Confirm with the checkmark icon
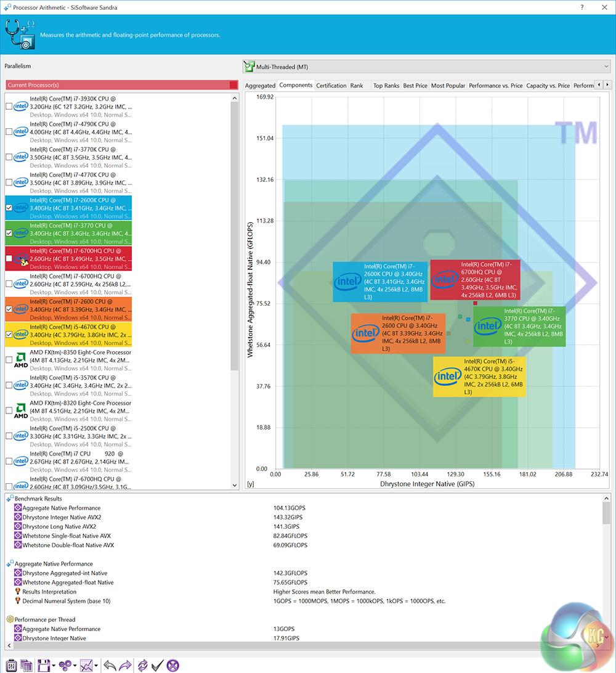 (158, 666)
